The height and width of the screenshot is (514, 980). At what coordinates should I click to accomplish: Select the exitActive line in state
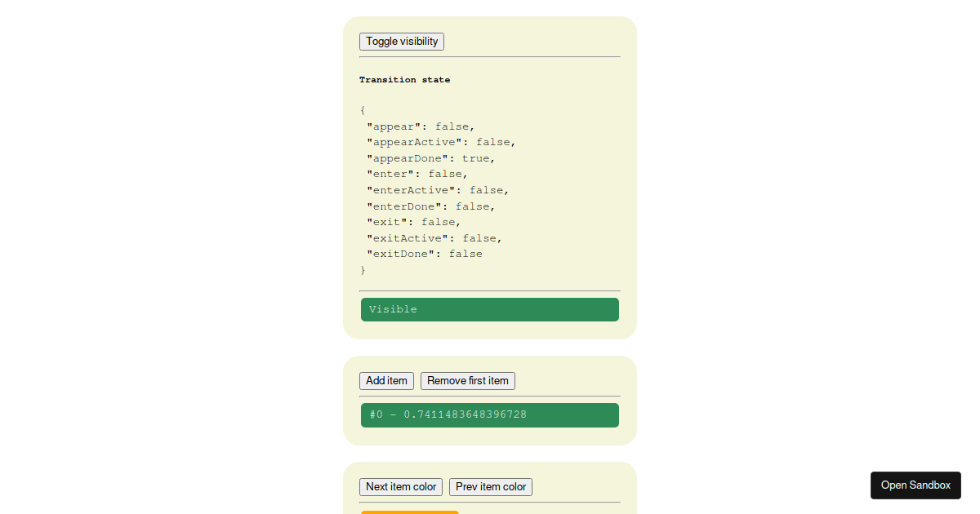coord(429,237)
